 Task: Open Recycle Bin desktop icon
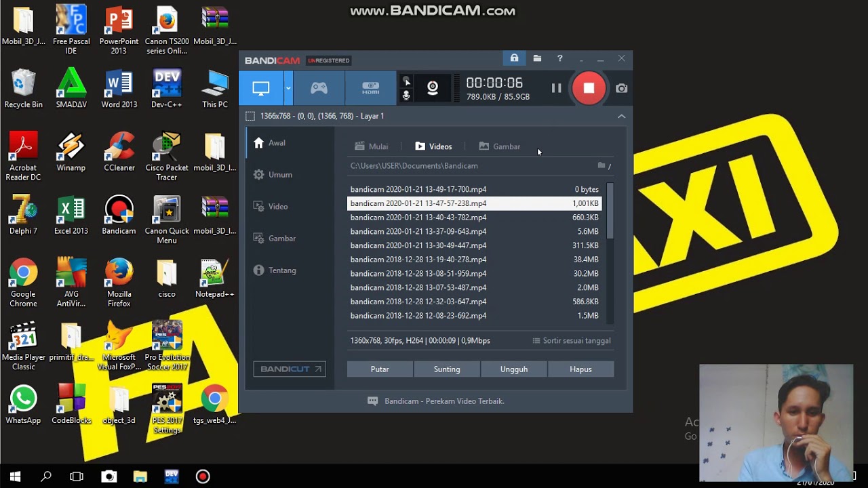pyautogui.click(x=24, y=89)
